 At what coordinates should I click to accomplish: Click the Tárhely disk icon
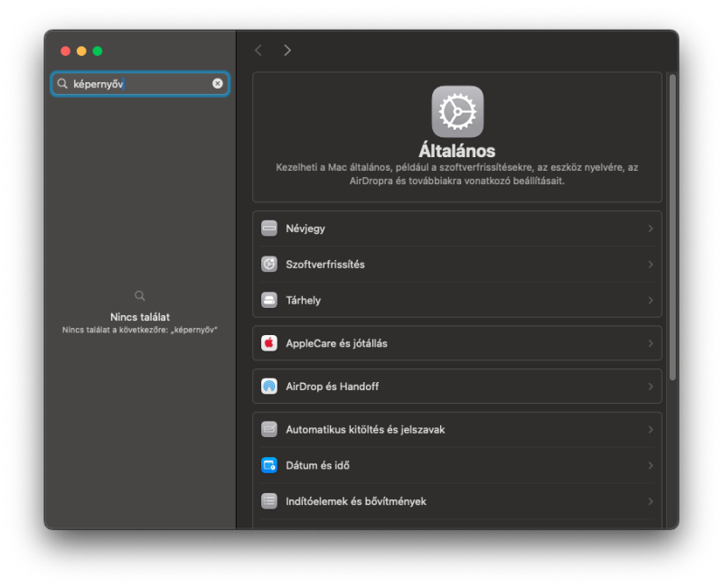[269, 301]
